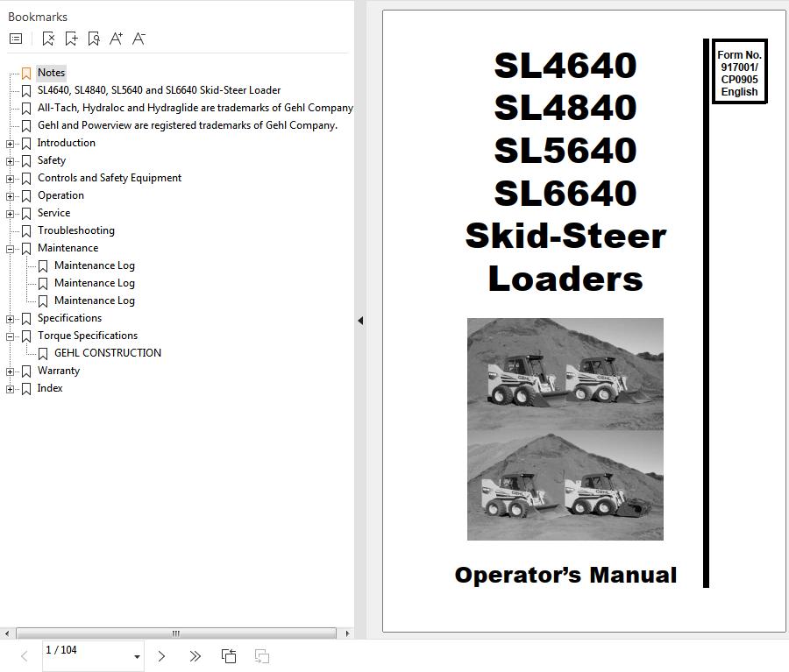Expand the Warranty bookmark
Image resolution: width=789 pixels, height=672 pixels.
tap(10, 371)
